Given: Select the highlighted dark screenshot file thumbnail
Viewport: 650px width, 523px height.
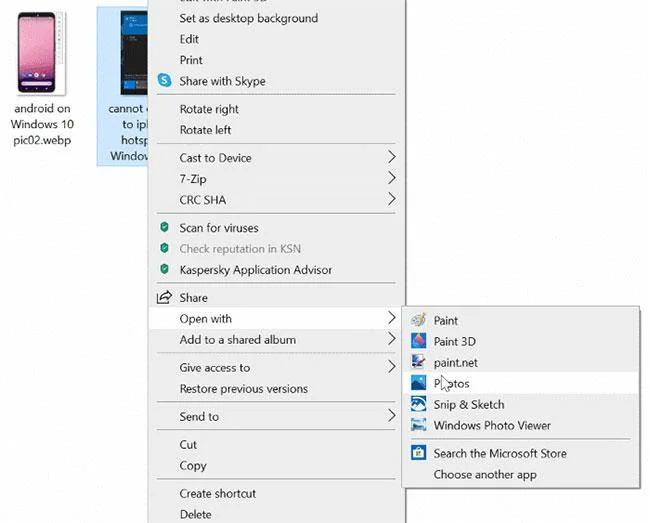Looking at the screenshot, I should (133, 53).
